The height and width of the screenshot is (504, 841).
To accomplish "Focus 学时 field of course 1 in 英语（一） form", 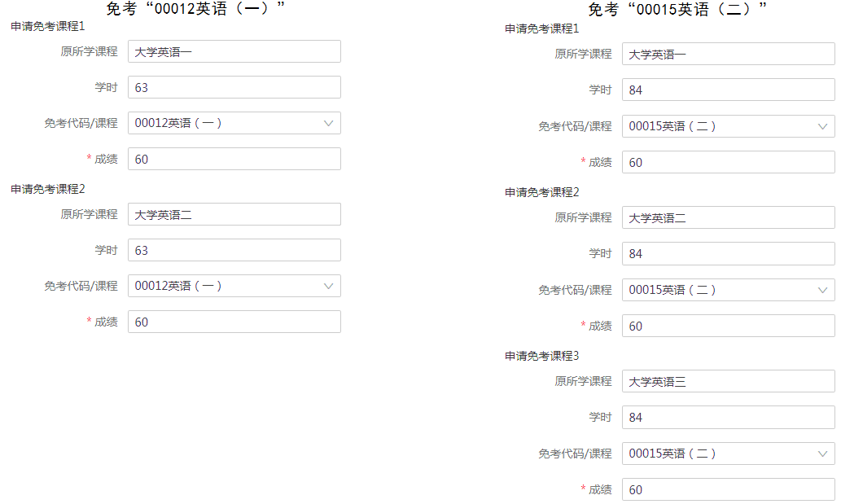I will [234, 87].
